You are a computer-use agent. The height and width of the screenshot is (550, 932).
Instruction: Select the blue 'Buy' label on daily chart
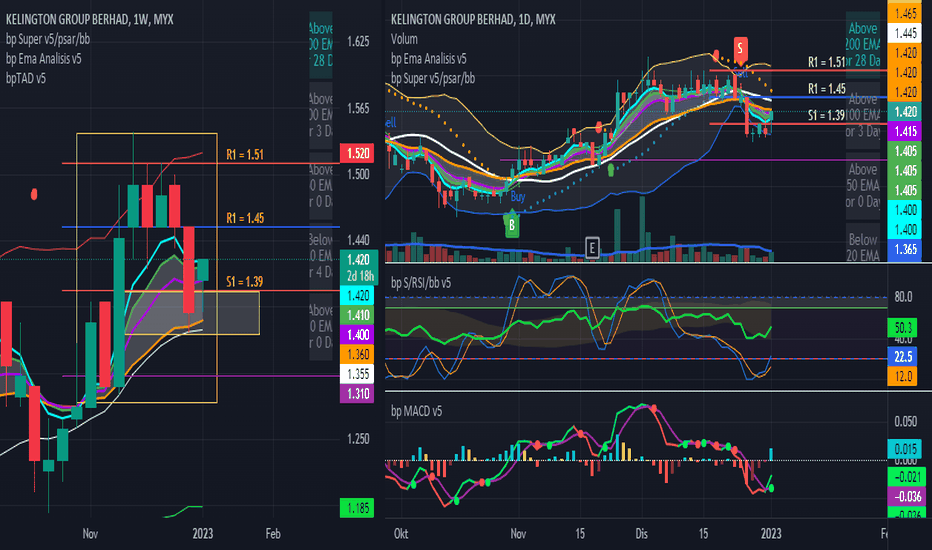click(x=518, y=197)
